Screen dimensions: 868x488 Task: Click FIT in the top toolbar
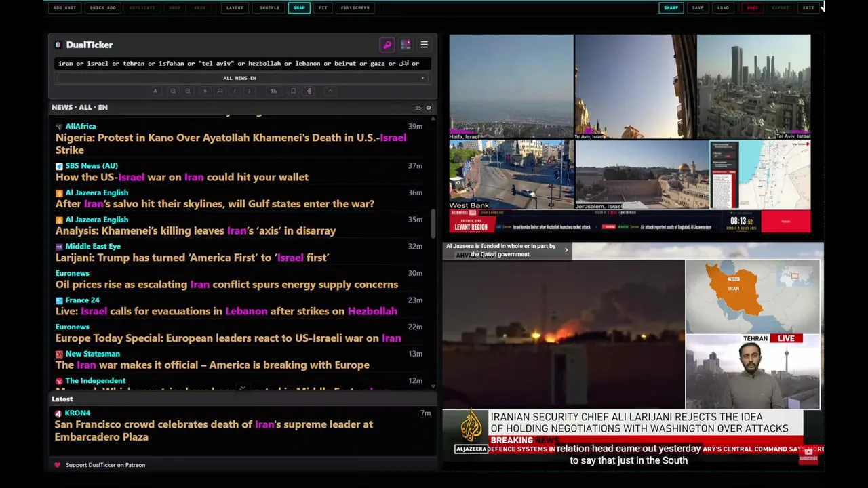click(x=323, y=8)
